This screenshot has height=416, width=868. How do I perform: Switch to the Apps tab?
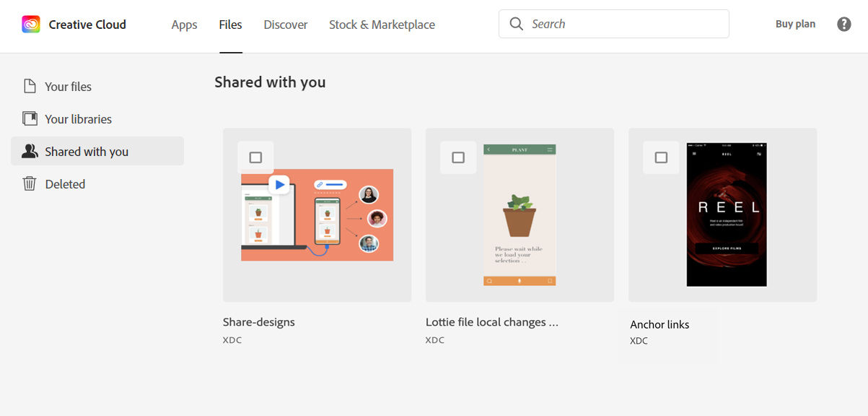point(184,25)
